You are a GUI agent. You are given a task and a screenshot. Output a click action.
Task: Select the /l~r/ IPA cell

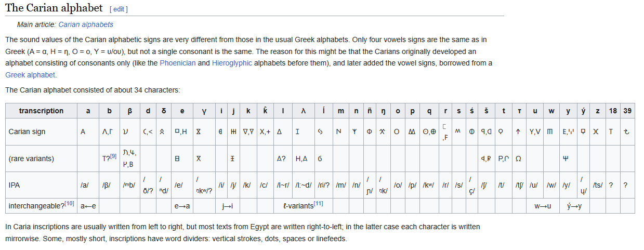(x=282, y=185)
